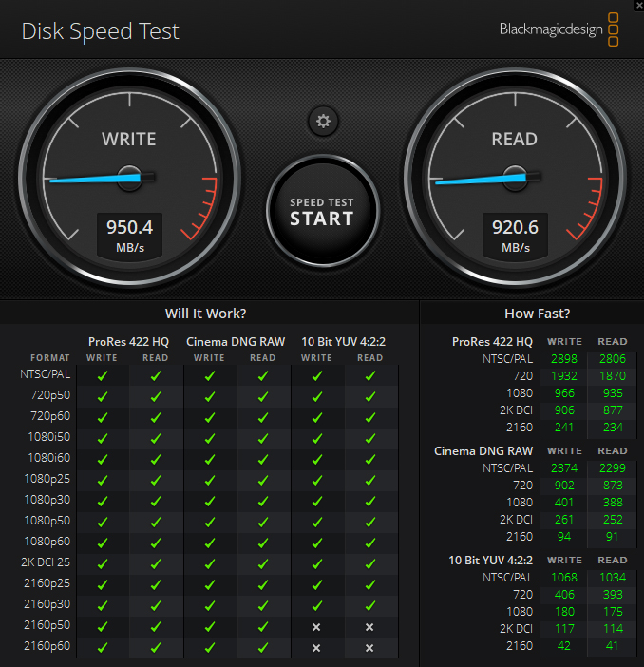This screenshot has height=667, width=644.
Task: Click the 950.4 MB/s write speed readout
Action: [x=129, y=235]
